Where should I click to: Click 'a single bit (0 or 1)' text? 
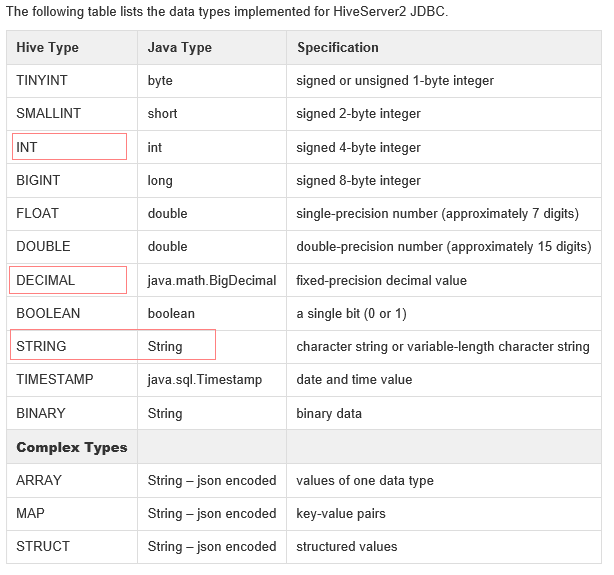pos(351,313)
